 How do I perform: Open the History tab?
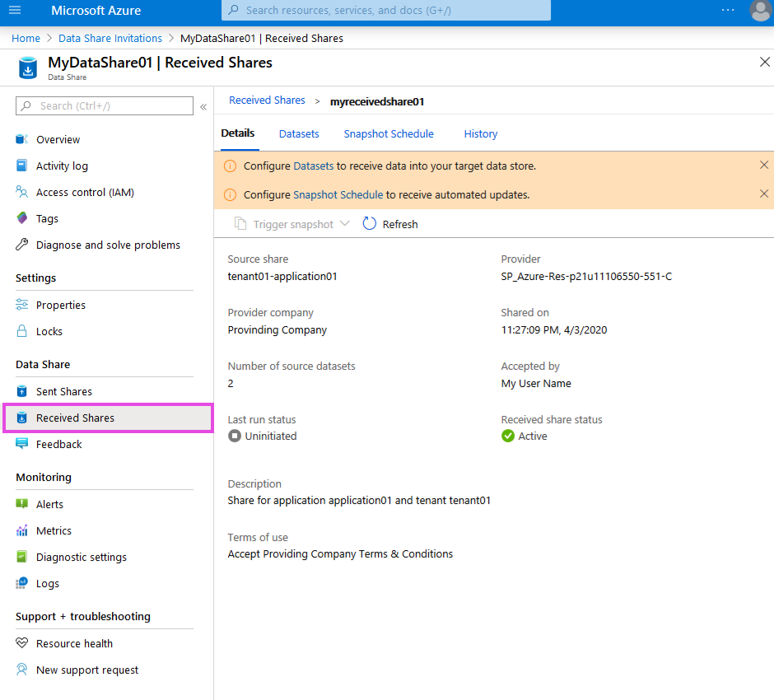480,133
